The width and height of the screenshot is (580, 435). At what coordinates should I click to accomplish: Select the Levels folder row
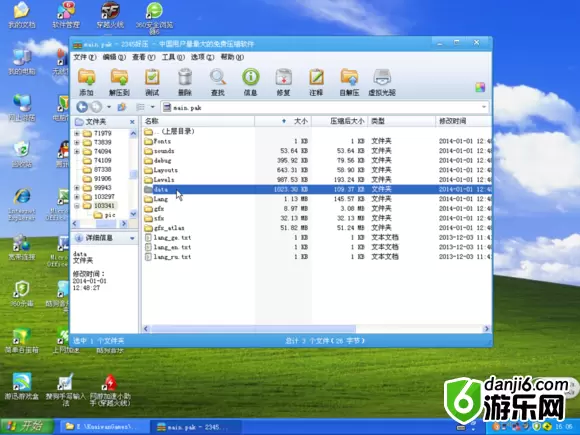point(317,180)
